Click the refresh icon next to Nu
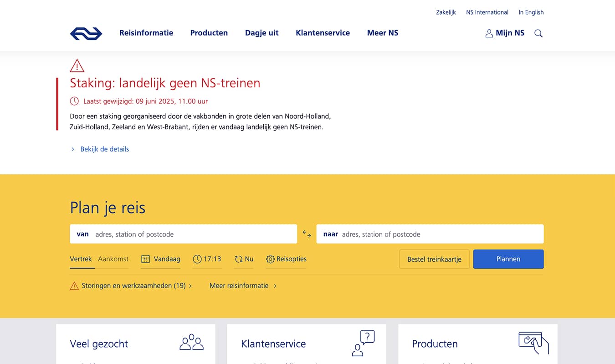Viewport: 615px width, 364px height. click(239, 259)
